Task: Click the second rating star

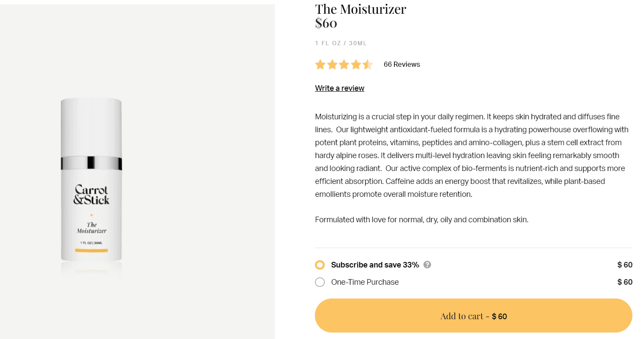Action: coord(332,65)
